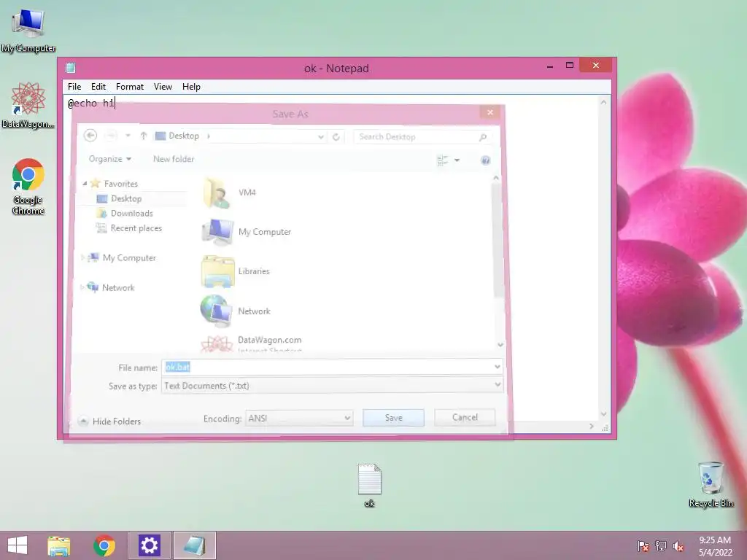Click the Save button
The width and height of the screenshot is (747, 560).
point(393,418)
